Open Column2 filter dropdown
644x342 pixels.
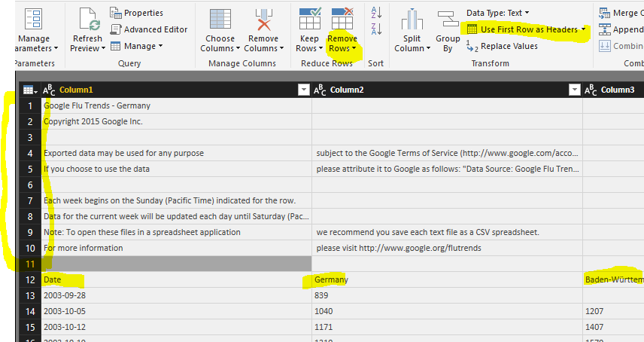[x=575, y=90]
